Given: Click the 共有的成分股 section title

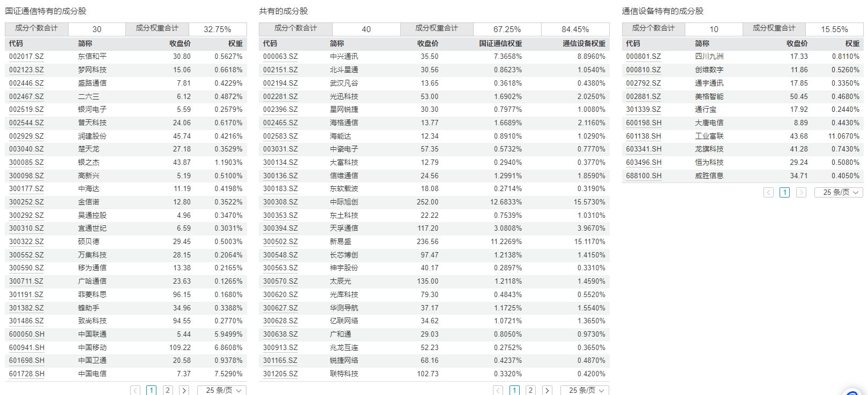Looking at the screenshot, I should click(x=283, y=11).
